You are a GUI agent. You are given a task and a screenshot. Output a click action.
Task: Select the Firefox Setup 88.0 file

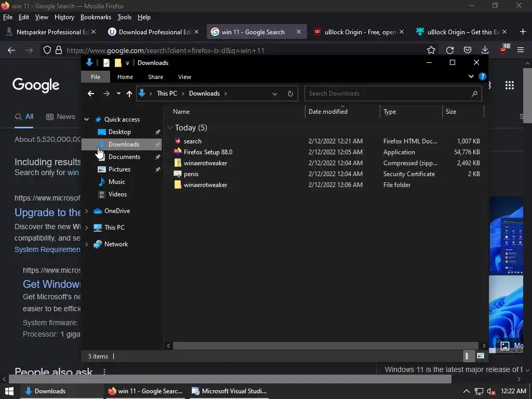click(208, 152)
